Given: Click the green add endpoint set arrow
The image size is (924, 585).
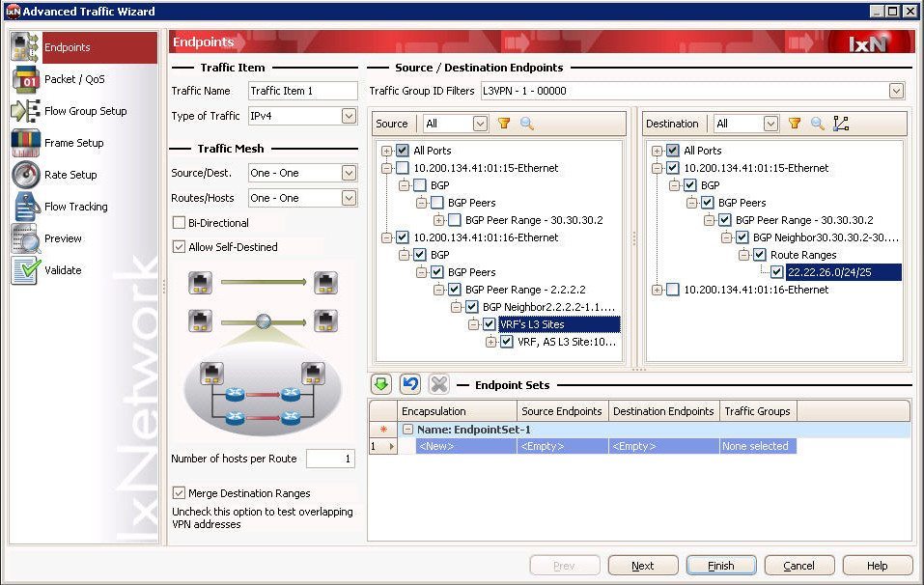Looking at the screenshot, I should pos(381,384).
